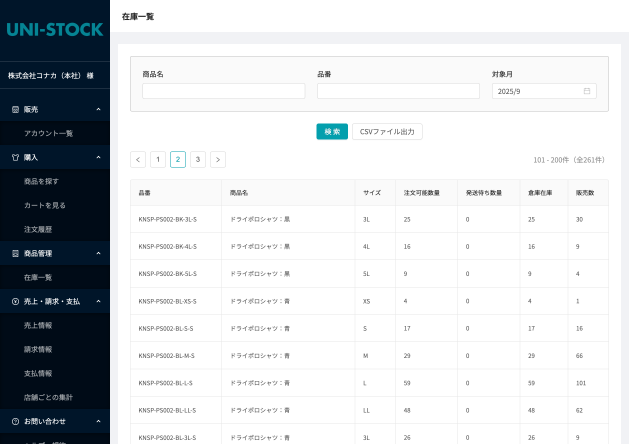The image size is (629, 444).
Task: Click the 商品管理 section icon
Action: tap(15, 253)
